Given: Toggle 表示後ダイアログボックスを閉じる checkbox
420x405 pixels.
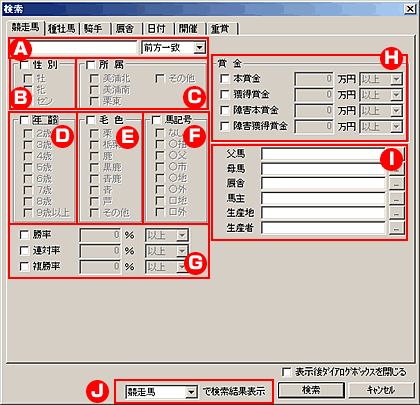Looking at the screenshot, I should 286,372.
